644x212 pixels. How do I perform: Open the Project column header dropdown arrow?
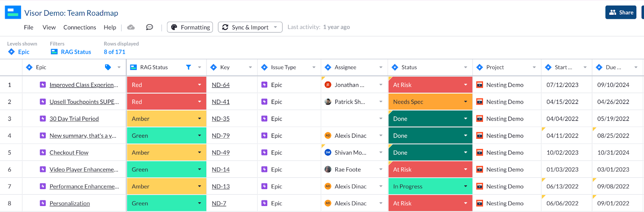click(534, 68)
